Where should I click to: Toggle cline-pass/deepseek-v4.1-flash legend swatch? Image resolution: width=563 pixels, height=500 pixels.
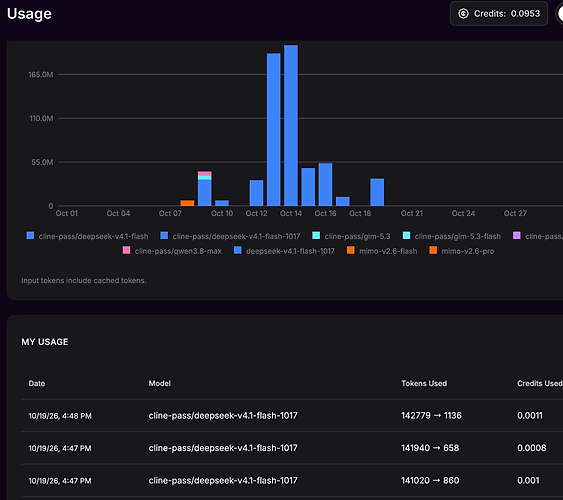[x=31, y=235]
